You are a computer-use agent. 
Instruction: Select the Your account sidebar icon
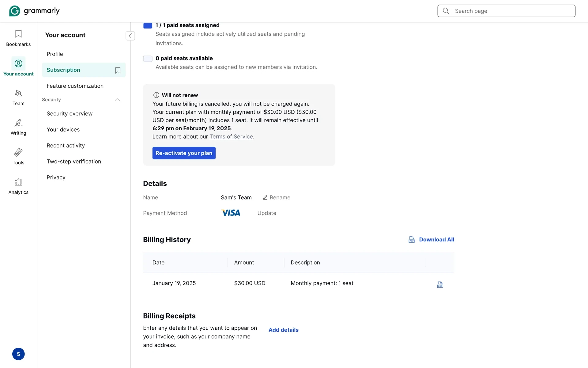(x=18, y=63)
